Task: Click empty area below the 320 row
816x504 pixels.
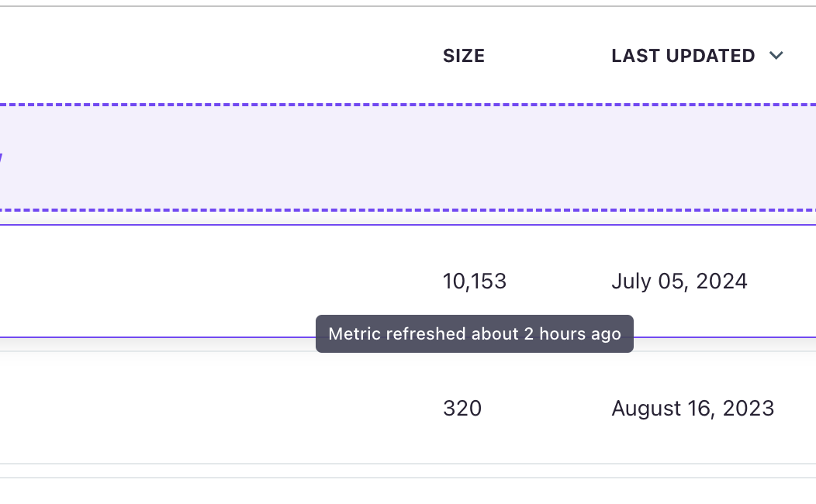Action: click(408, 492)
